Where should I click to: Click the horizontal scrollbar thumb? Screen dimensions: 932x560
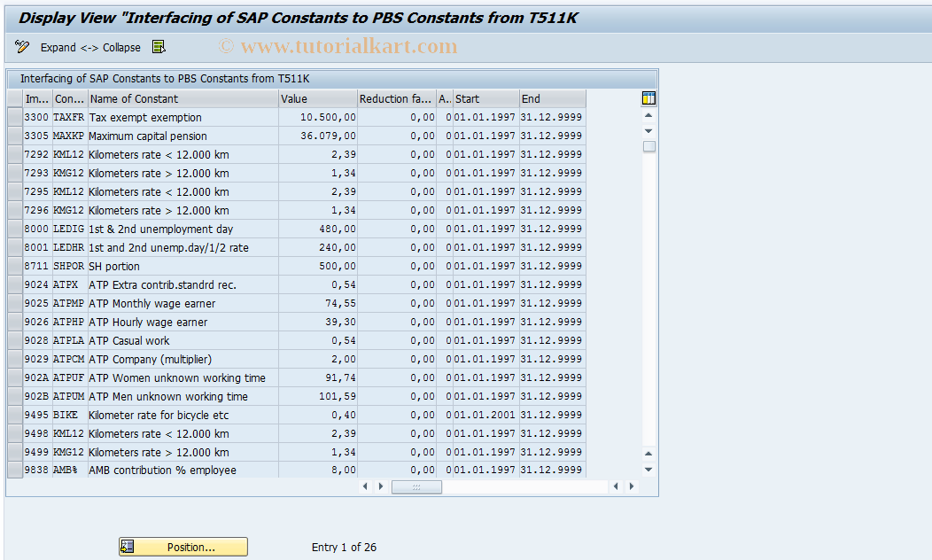pos(416,486)
